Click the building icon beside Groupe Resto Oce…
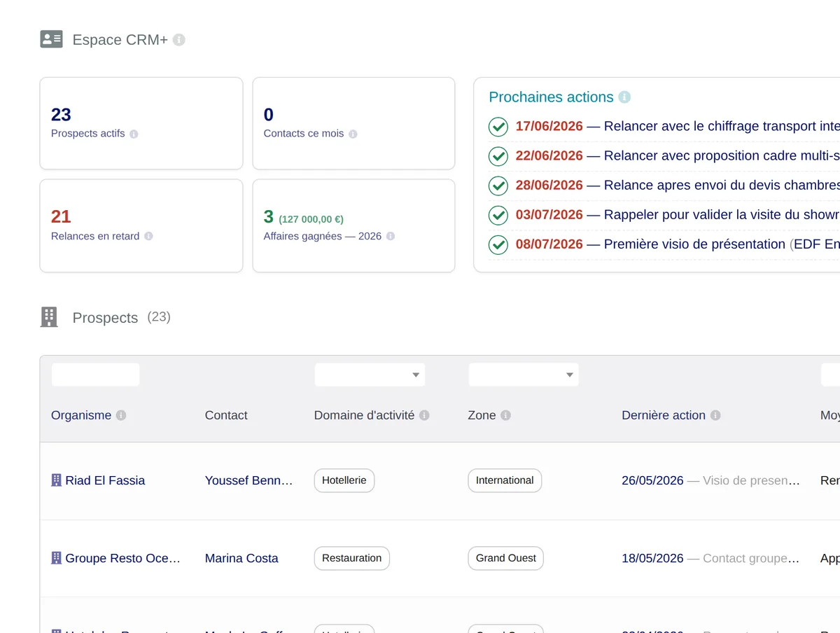The height and width of the screenshot is (633, 840). [x=57, y=558]
